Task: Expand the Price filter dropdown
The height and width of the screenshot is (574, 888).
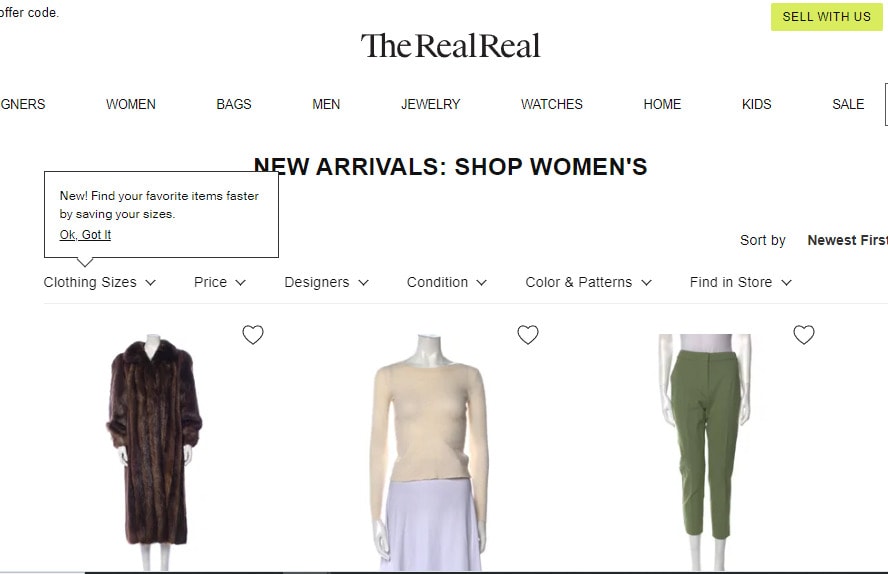Action: click(220, 282)
